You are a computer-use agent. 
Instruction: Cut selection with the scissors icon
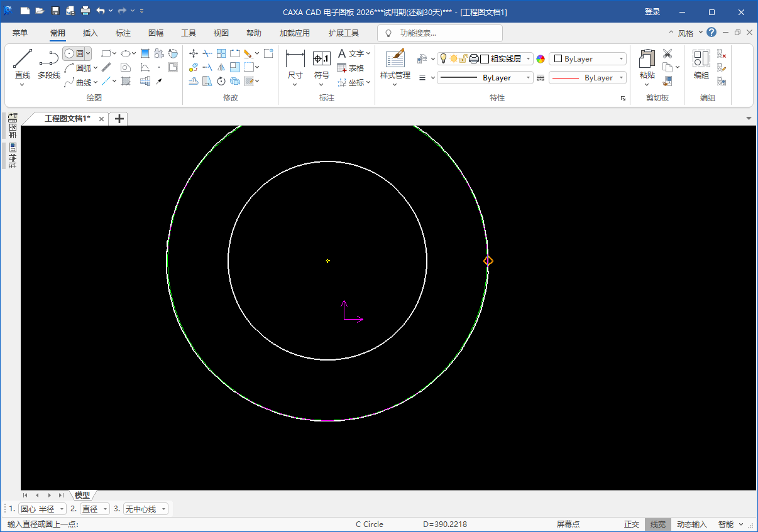[667, 53]
